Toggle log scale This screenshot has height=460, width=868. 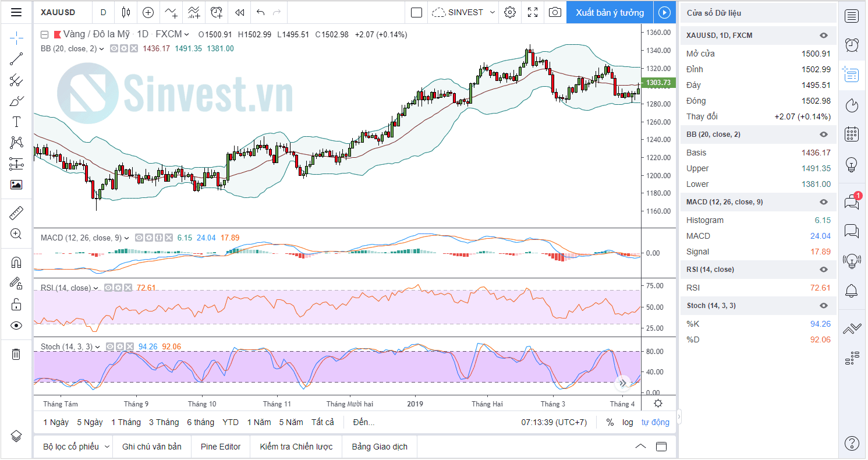point(628,422)
